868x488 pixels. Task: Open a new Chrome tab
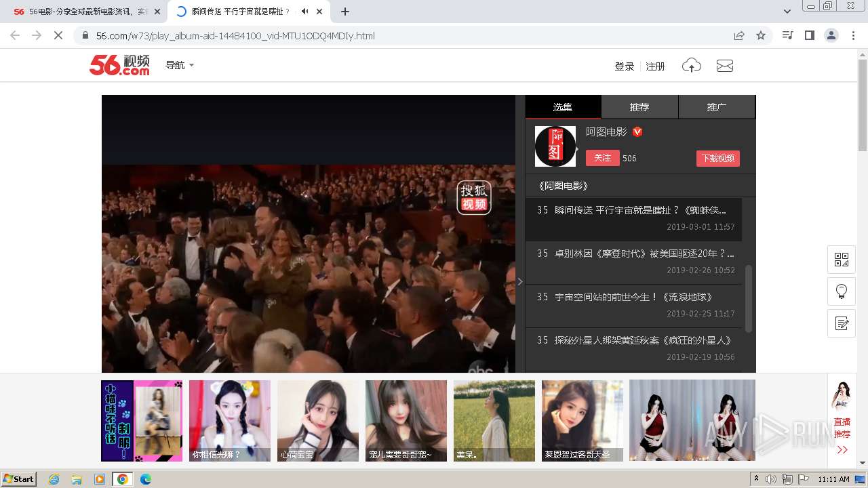[x=345, y=12]
